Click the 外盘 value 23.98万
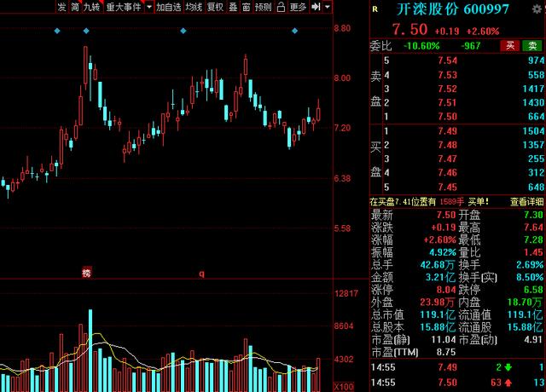546x392 pixels. click(x=438, y=303)
